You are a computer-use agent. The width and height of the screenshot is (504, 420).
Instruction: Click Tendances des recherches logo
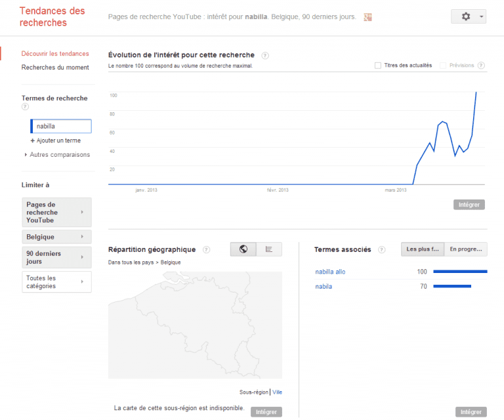(x=52, y=16)
